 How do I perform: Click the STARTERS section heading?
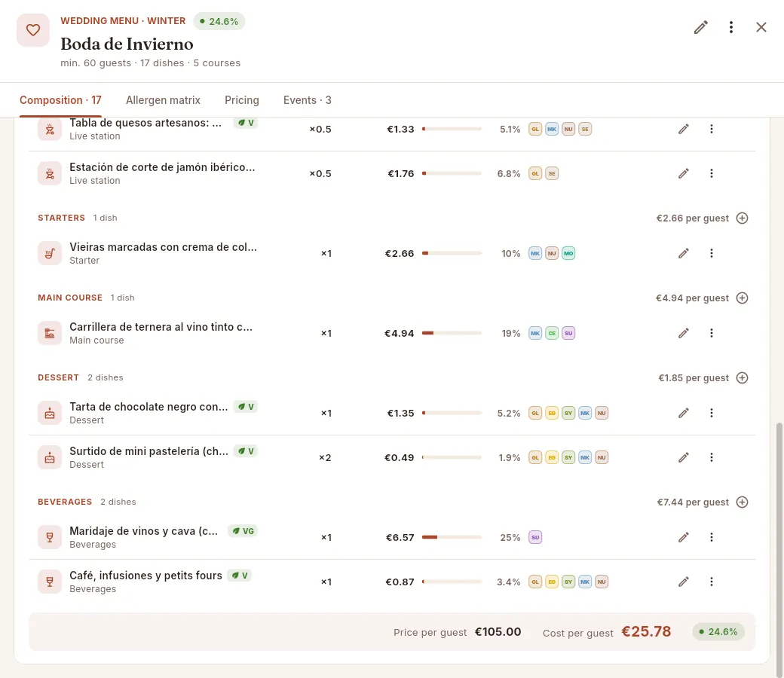(x=62, y=218)
